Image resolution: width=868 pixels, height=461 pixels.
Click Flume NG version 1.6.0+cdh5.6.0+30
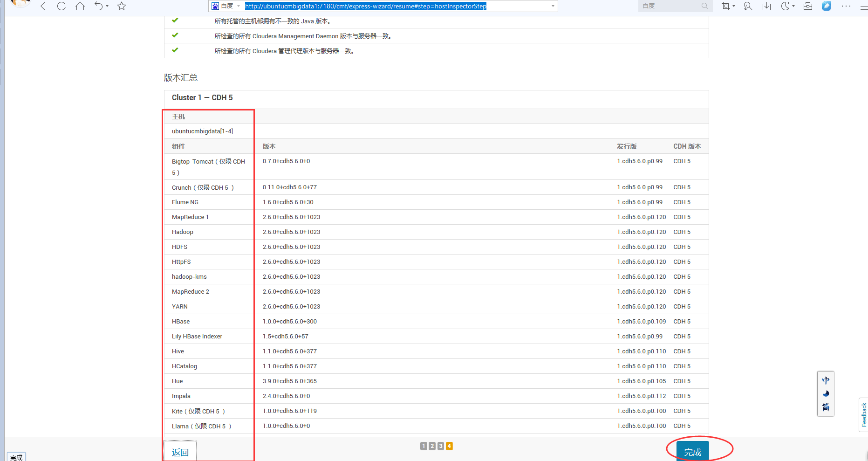click(x=288, y=202)
